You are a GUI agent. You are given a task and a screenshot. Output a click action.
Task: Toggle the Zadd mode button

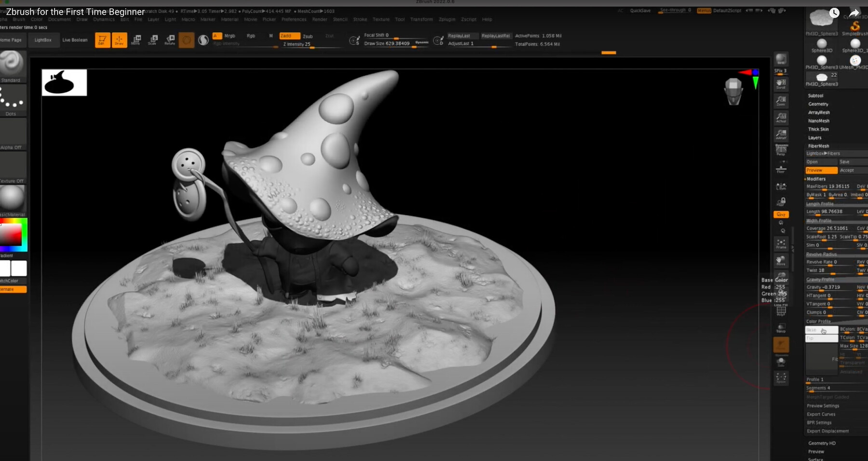click(x=289, y=36)
